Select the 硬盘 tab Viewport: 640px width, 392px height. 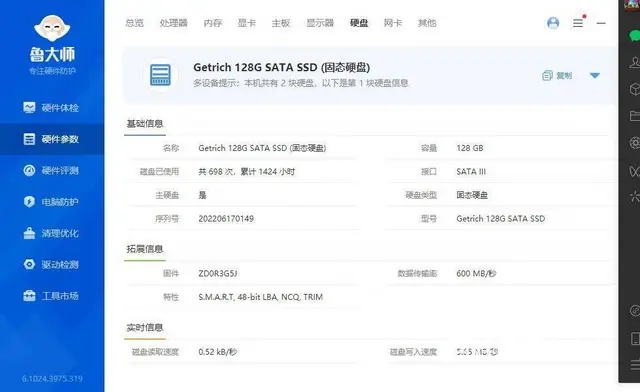tap(359, 23)
